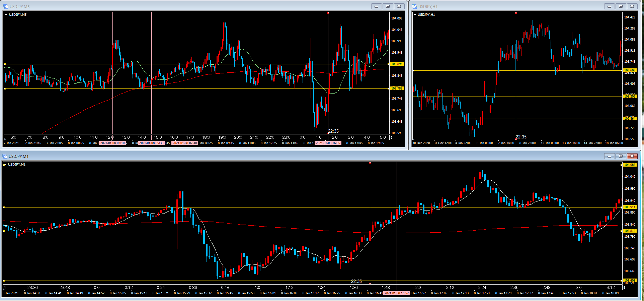This screenshot has width=644, height=301.
Task: Expand the USDJPY,H1 chart dropdown triangle
Action: point(415,15)
